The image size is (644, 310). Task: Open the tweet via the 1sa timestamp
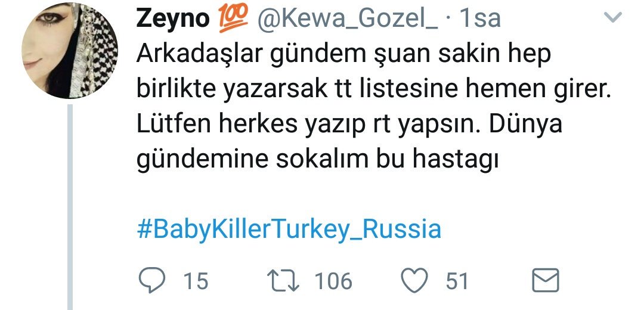pos(479,19)
